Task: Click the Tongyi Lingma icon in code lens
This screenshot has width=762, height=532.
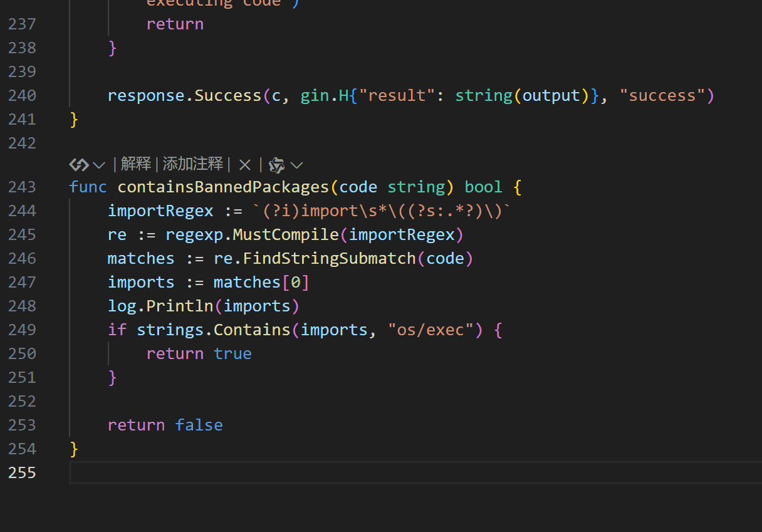Action: point(276,165)
